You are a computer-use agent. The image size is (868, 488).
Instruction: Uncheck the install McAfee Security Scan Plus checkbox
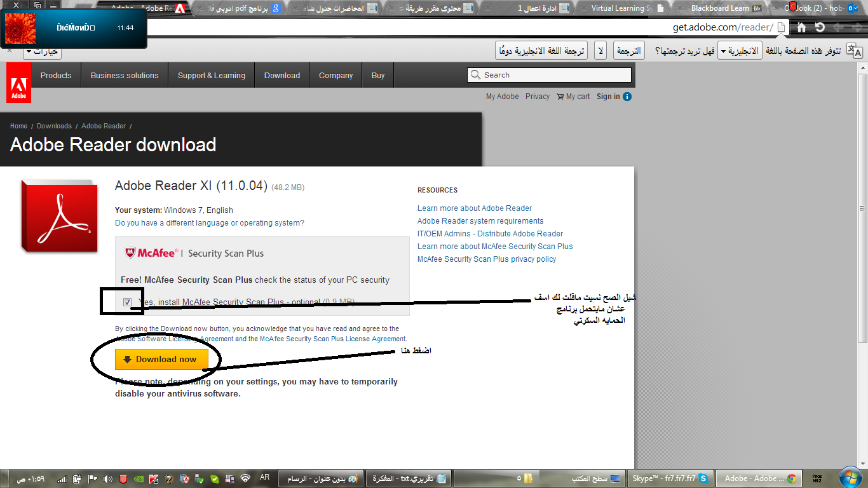[128, 302]
